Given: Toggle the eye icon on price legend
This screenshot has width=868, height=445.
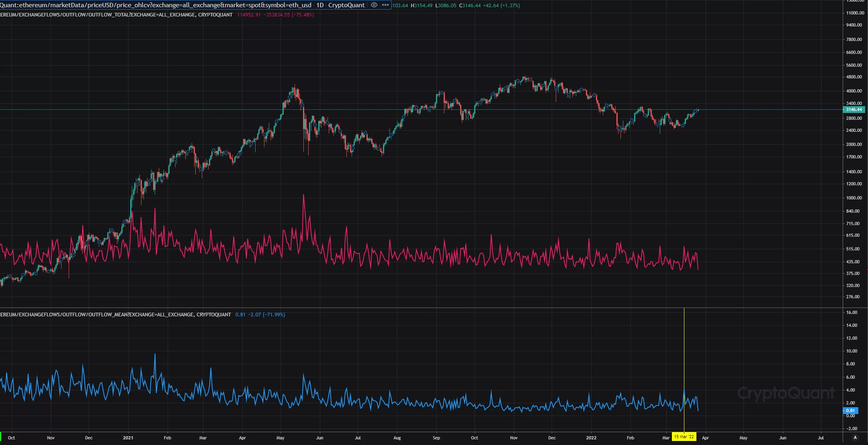Looking at the screenshot, I should [374, 5].
